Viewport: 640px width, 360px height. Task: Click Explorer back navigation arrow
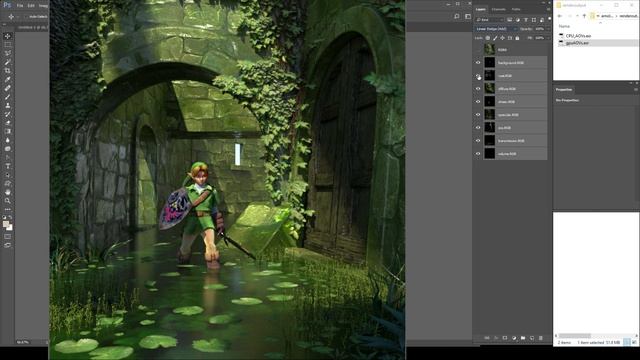[560, 16]
